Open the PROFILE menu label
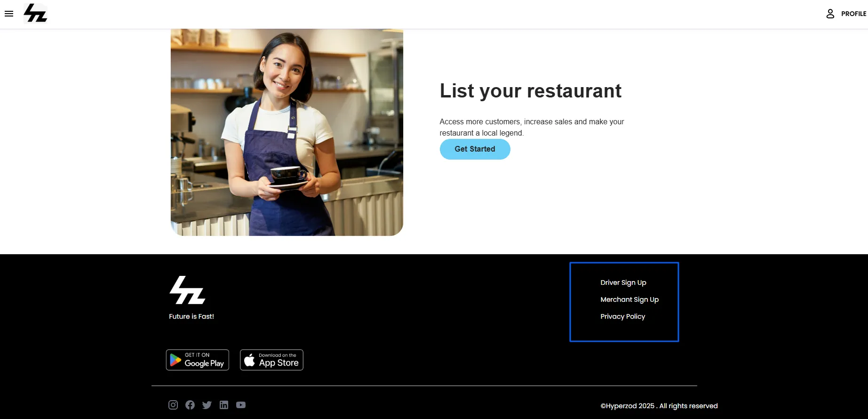The height and width of the screenshot is (419, 868). [x=853, y=14]
